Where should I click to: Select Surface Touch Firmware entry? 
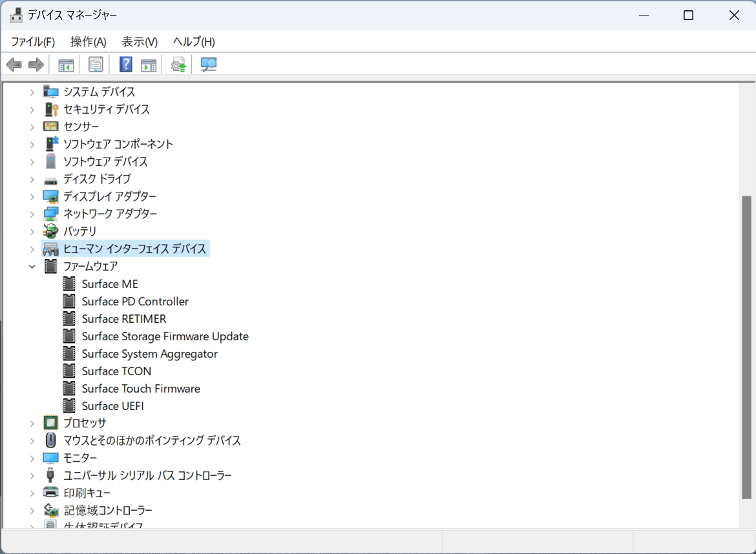[x=141, y=389]
